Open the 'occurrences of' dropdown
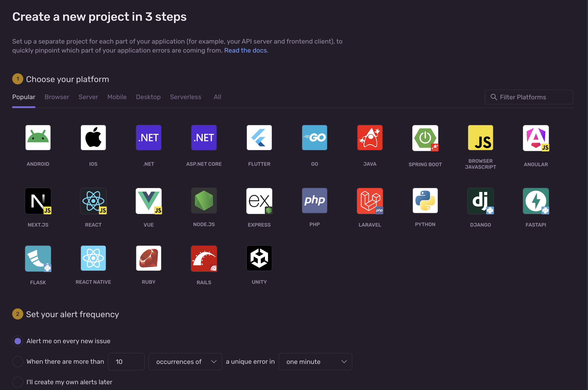This screenshot has height=390, width=588. point(185,362)
